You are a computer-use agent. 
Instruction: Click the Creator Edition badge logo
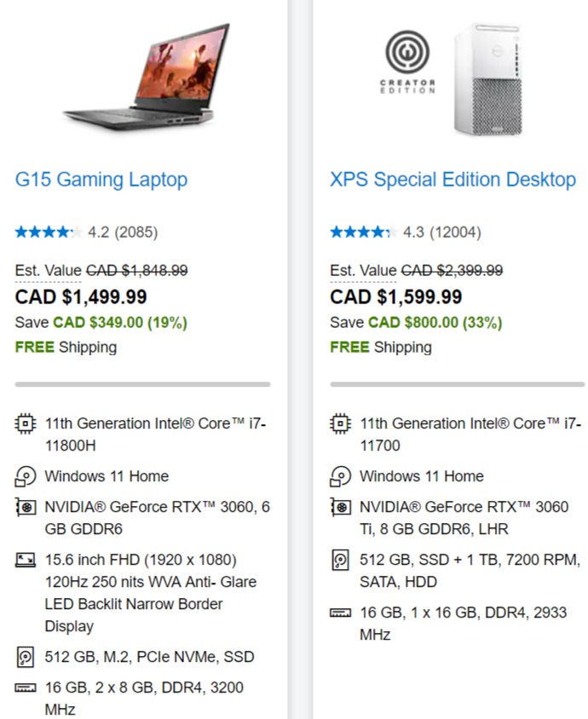click(x=407, y=62)
